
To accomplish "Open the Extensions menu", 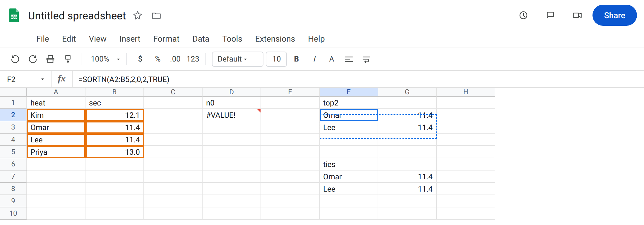I will pyautogui.click(x=275, y=39).
